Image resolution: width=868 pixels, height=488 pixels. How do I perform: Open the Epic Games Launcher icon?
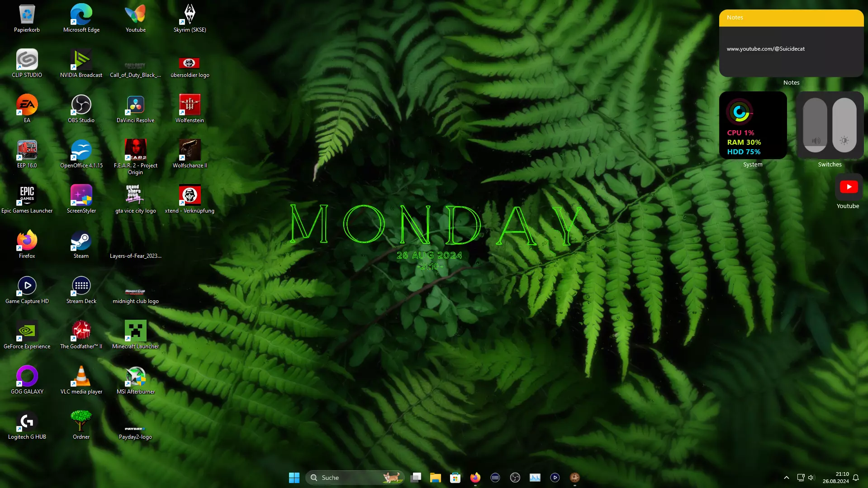(x=27, y=199)
